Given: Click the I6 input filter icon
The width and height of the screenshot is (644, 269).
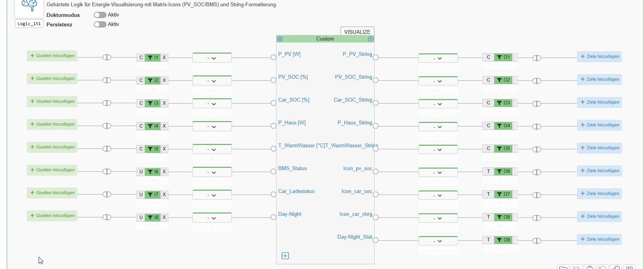Looking at the screenshot, I should [150, 172].
